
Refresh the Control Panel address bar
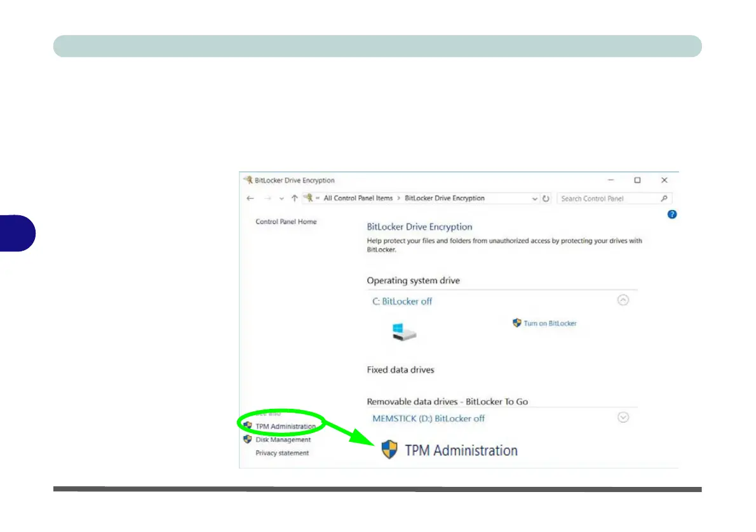pyautogui.click(x=546, y=198)
